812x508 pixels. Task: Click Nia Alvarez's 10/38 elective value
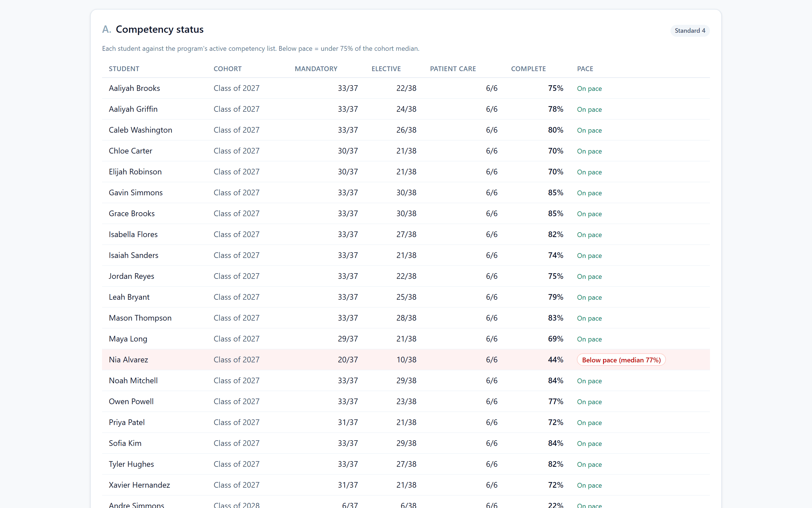(406, 360)
